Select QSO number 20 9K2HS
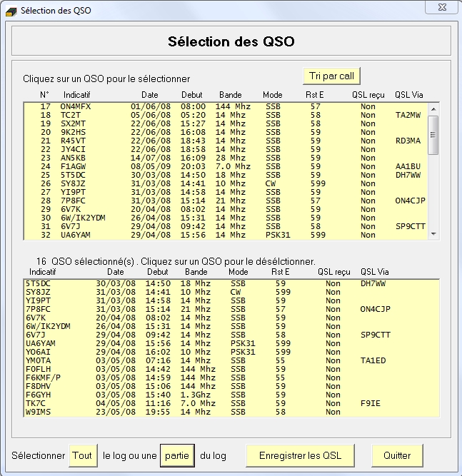The width and height of the screenshot is (462, 476). [x=226, y=132]
